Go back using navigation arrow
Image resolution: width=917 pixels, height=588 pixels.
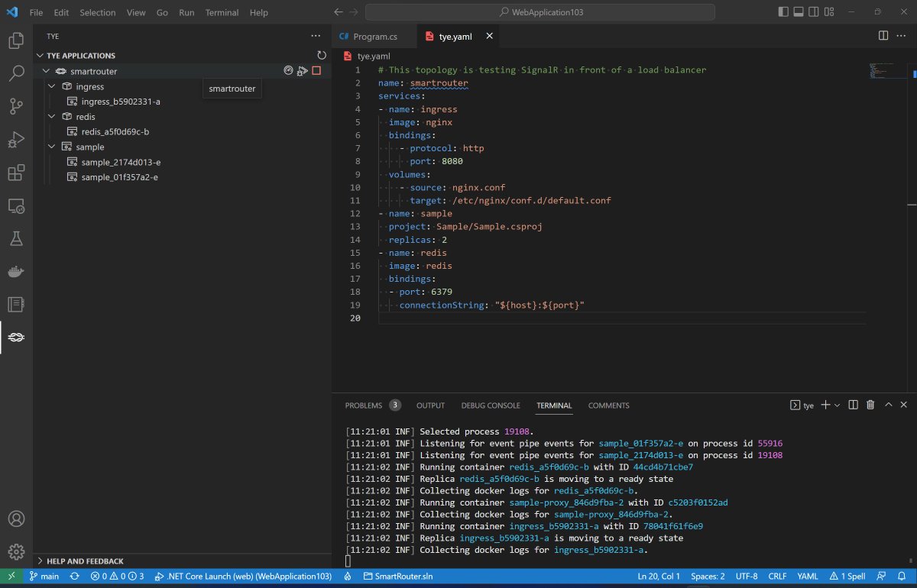[x=339, y=12]
